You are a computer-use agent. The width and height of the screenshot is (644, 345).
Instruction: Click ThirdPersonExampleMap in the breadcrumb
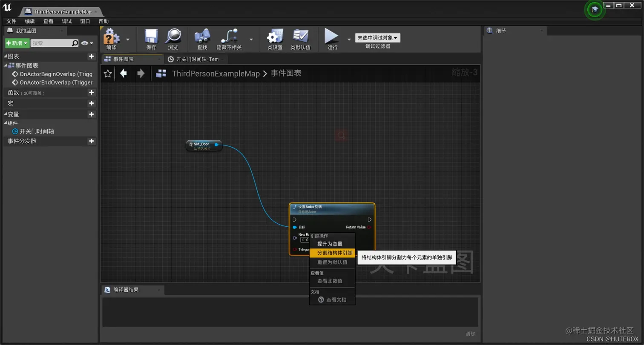click(216, 74)
